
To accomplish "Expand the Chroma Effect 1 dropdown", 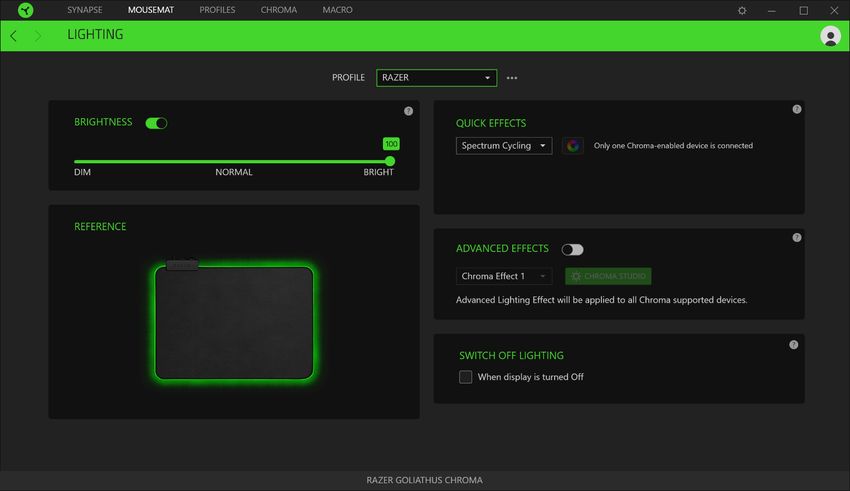I will pos(504,276).
